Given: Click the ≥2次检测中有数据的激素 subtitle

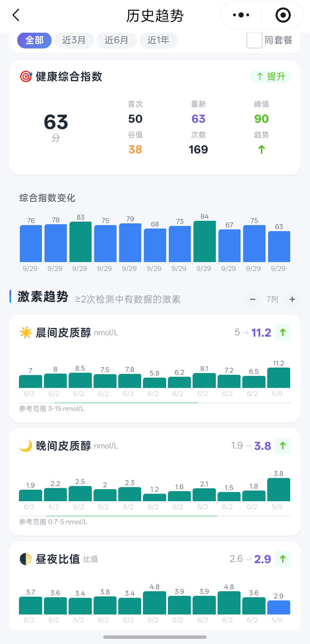Looking at the screenshot, I should coord(128,299).
